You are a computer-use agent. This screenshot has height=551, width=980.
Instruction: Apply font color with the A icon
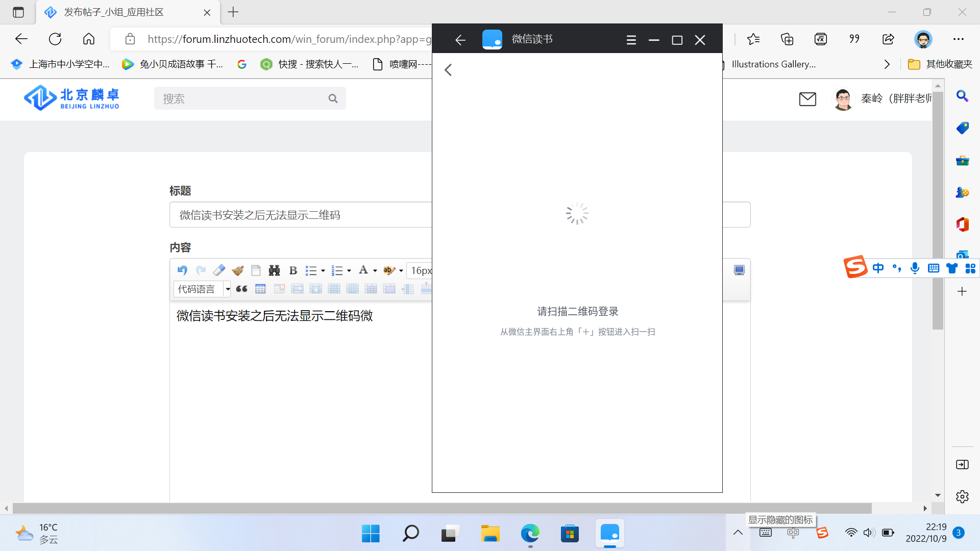pos(363,270)
